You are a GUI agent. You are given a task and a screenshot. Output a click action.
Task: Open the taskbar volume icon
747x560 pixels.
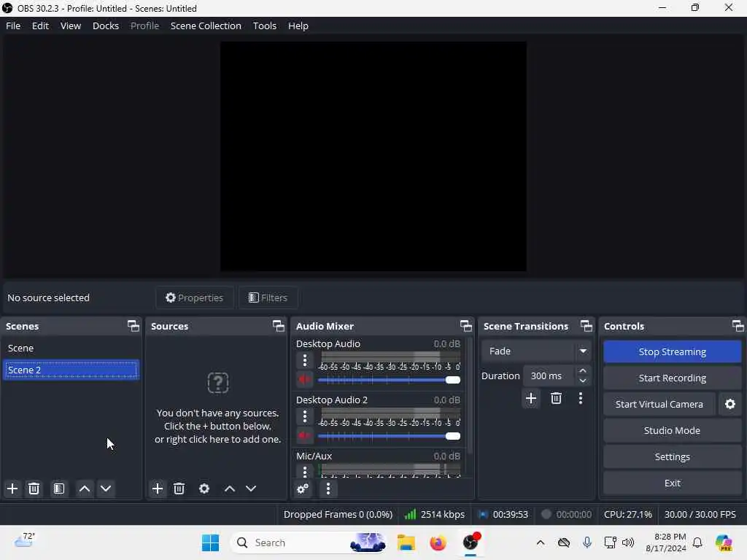point(628,542)
